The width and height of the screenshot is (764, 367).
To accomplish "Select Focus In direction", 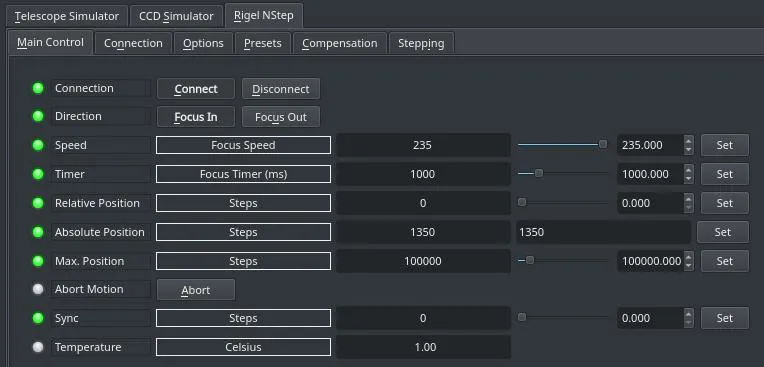I will tap(196, 117).
